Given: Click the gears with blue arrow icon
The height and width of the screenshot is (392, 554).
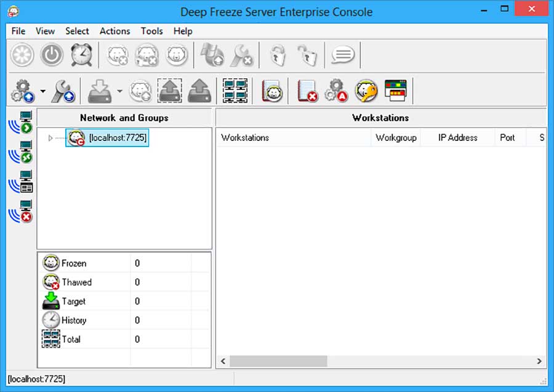Looking at the screenshot, I should click(22, 91).
